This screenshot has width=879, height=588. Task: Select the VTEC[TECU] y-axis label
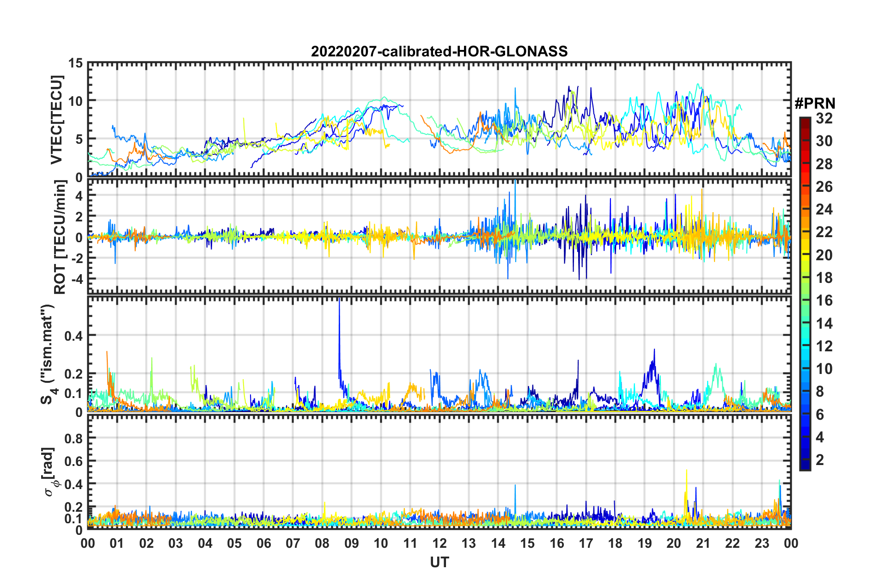pyautogui.click(x=56, y=120)
